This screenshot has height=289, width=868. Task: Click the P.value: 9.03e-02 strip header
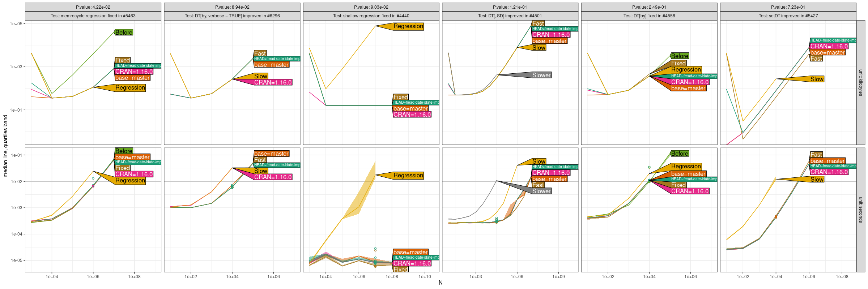click(x=371, y=7)
